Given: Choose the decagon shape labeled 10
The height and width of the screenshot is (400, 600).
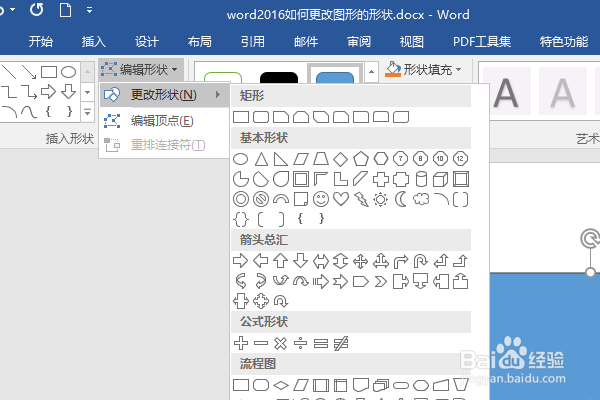Looking at the screenshot, I should tap(440, 158).
